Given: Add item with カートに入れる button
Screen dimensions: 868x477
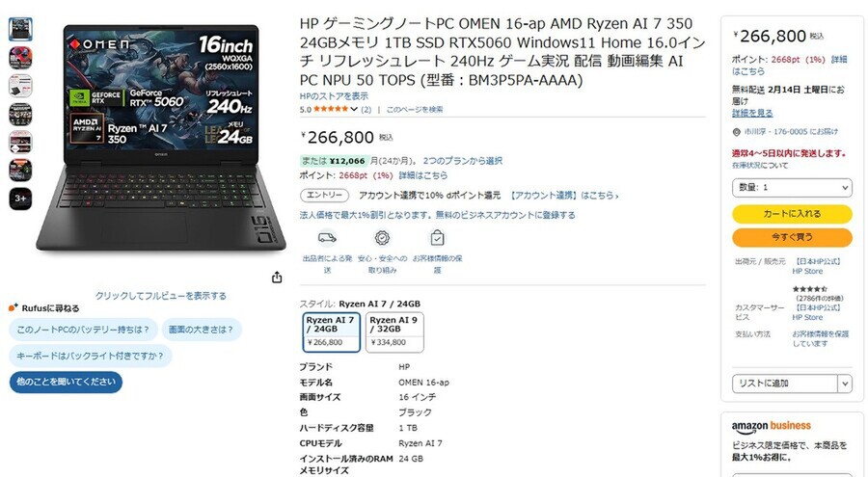Looking at the screenshot, I should 792,214.
